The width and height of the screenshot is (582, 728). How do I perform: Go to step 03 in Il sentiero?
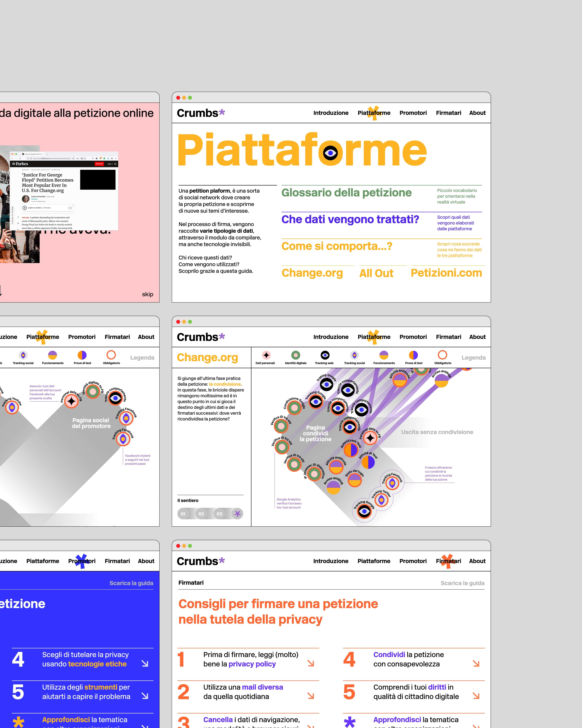click(x=219, y=514)
